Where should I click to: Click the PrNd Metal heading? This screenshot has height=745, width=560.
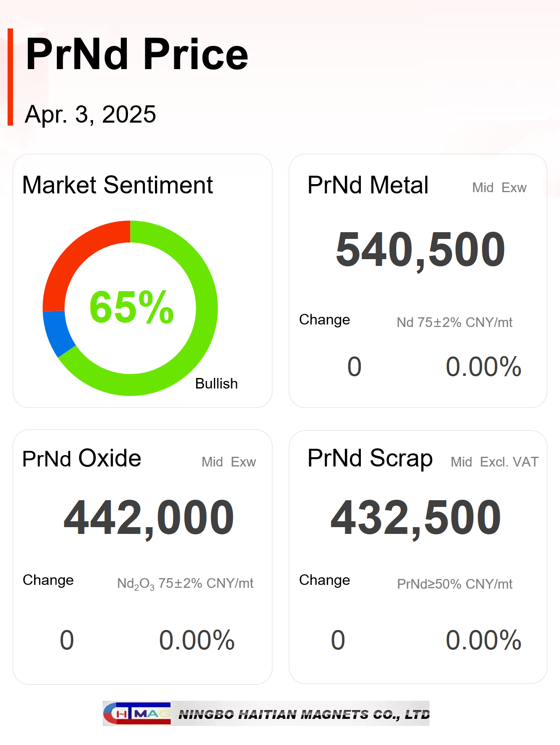[x=368, y=185]
